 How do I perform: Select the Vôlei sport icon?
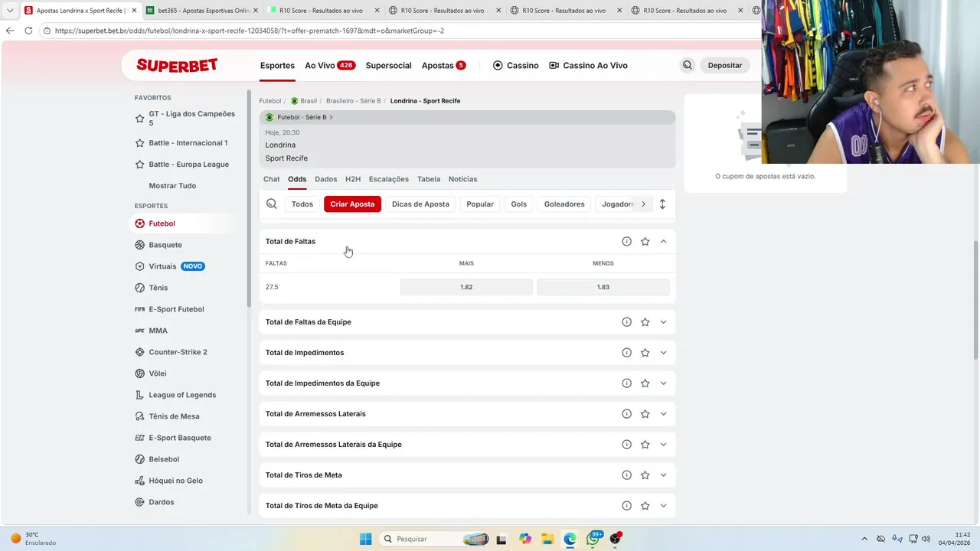[139, 373]
